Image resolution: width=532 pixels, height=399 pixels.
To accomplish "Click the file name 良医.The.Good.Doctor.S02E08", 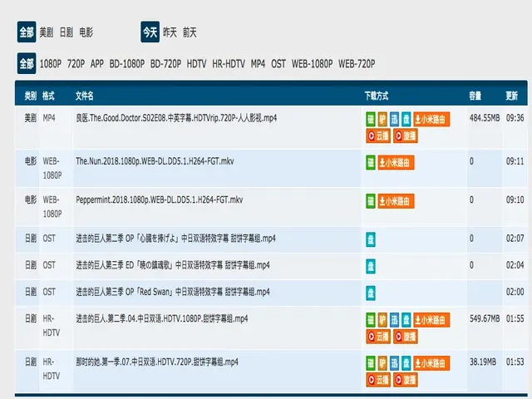I will point(176,118).
